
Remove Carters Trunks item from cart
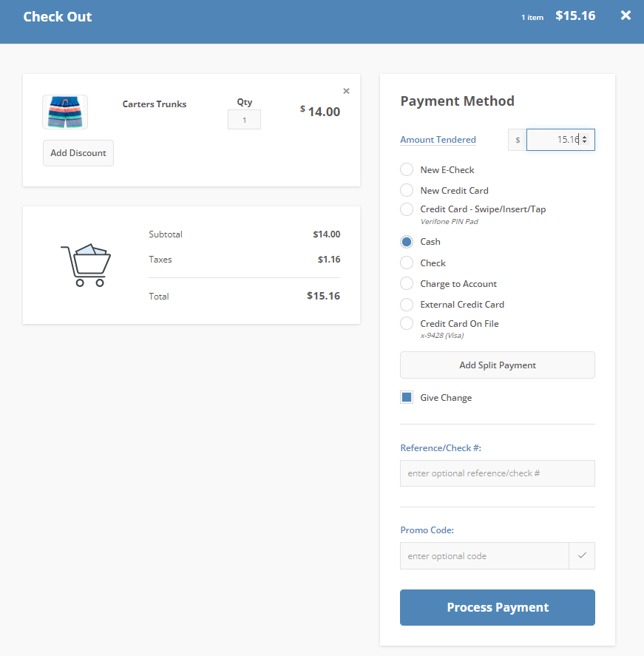[x=346, y=91]
